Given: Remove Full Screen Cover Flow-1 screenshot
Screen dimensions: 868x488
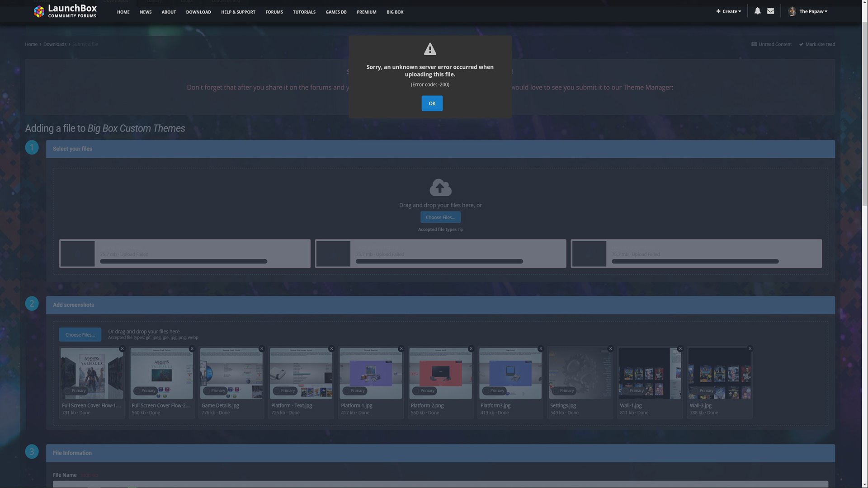Looking at the screenshot, I should [x=122, y=349].
